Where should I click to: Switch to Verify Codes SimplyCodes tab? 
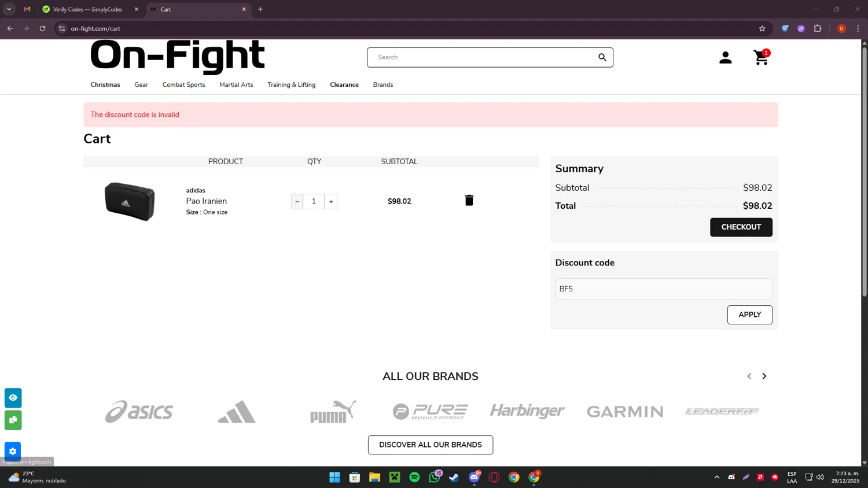tap(87, 9)
